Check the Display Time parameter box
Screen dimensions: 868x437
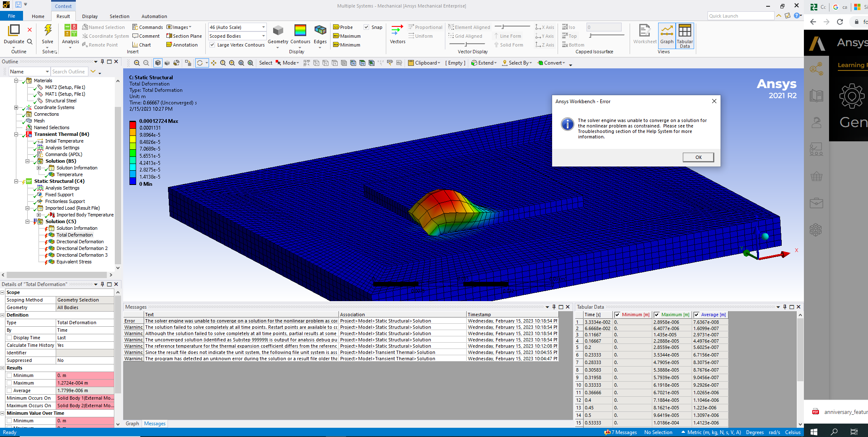9,338
